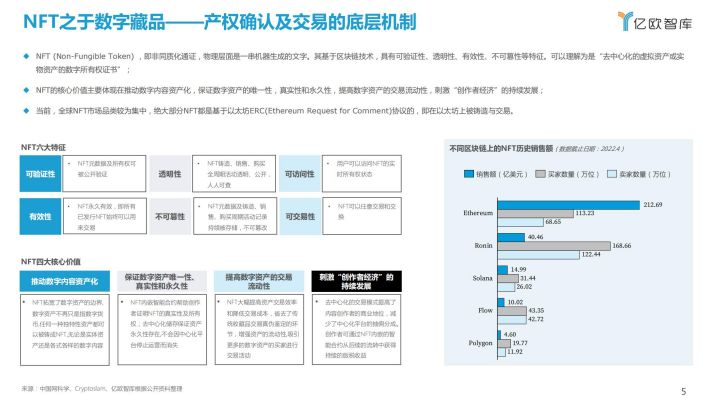Click the 亿欧智库 logo icon
Image resolution: width=710 pixels, height=399 pixels.
[x=625, y=21]
